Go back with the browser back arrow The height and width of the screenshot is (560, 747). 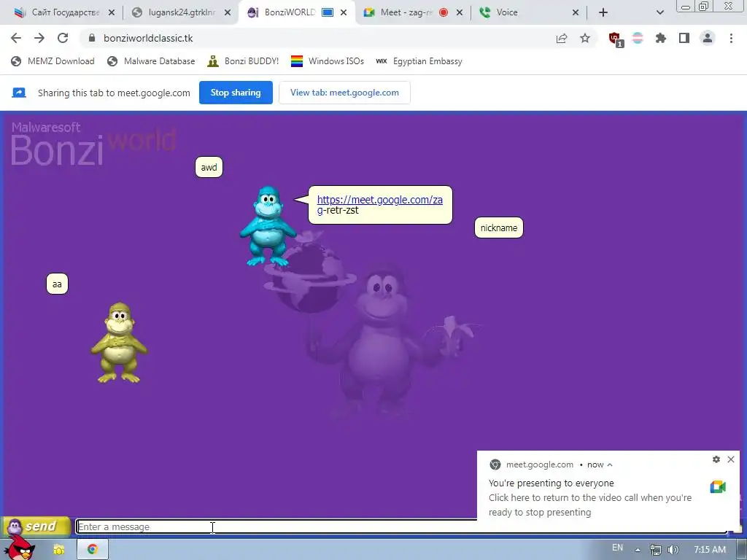16,38
